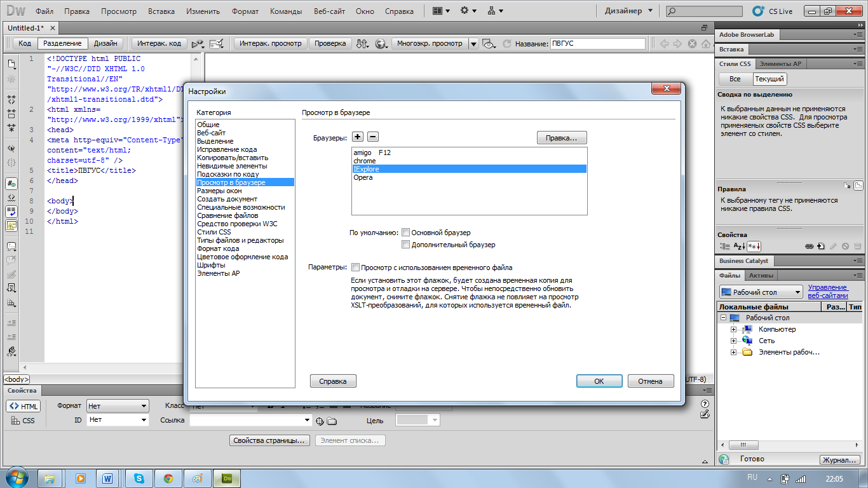Click the Preview in Browser globe icon

(381, 43)
